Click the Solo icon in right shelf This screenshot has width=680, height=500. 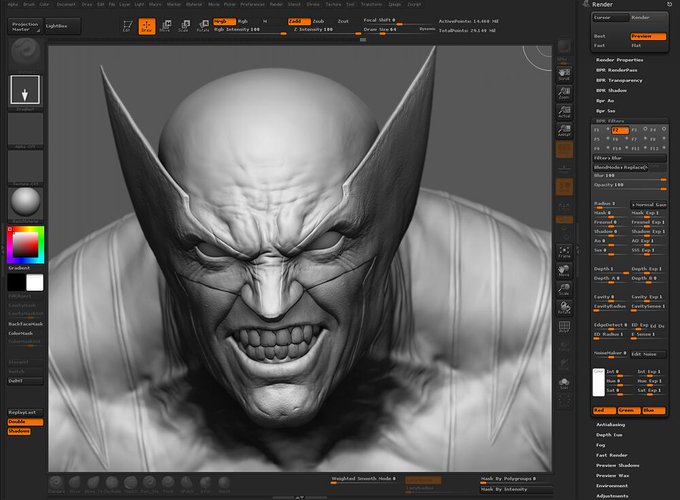point(564,383)
